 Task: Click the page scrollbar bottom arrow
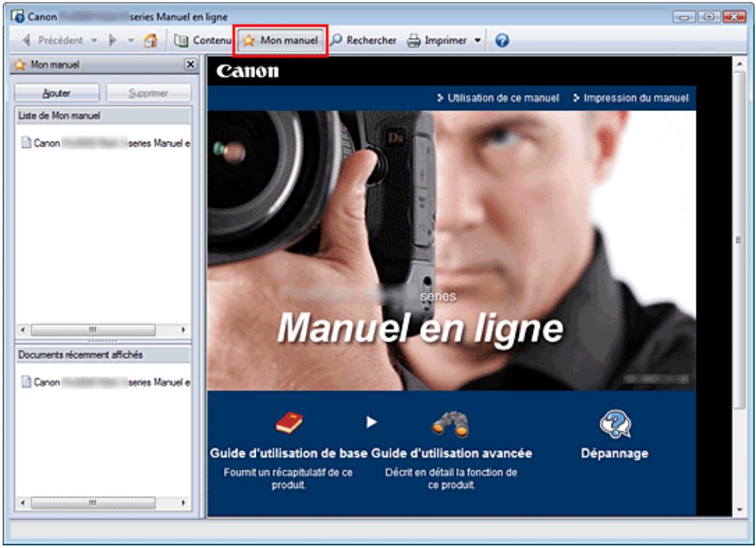click(x=739, y=509)
